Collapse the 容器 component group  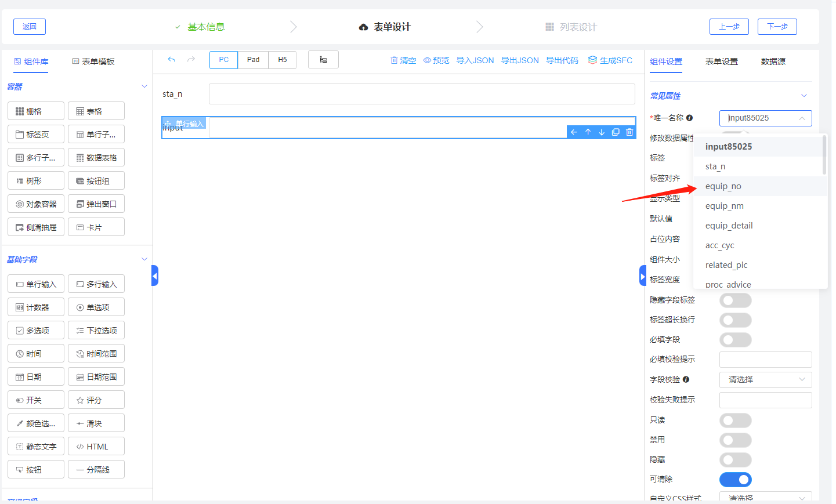coord(144,86)
